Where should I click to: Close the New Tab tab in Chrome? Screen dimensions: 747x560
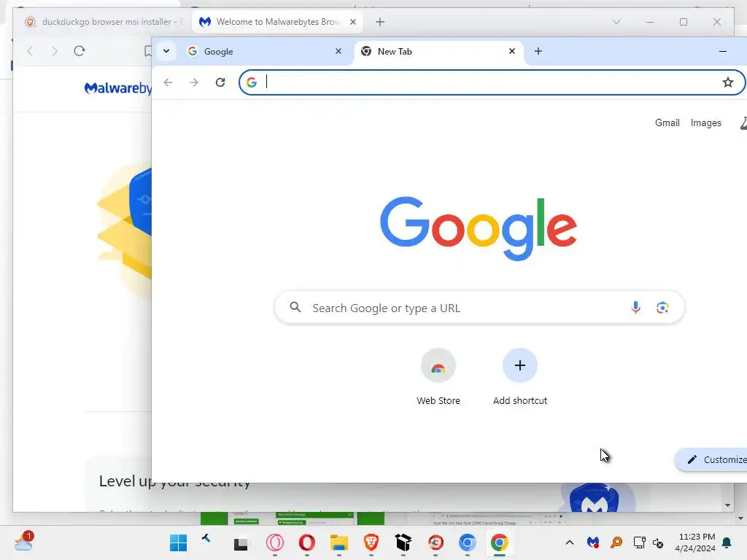(x=511, y=51)
